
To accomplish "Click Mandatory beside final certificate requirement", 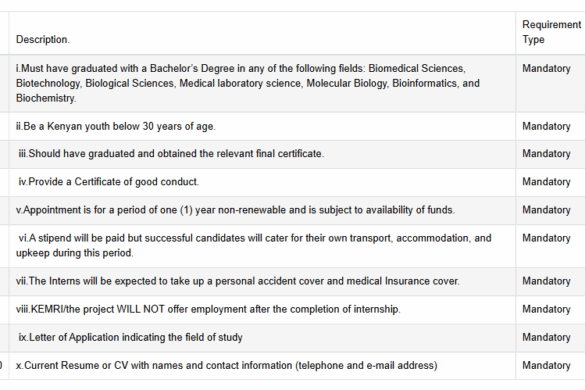I will click(x=546, y=154).
